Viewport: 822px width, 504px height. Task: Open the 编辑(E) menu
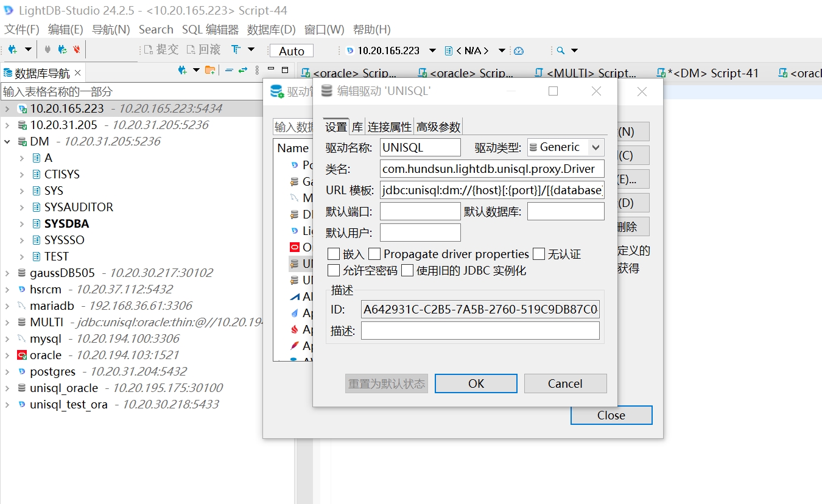tap(66, 29)
